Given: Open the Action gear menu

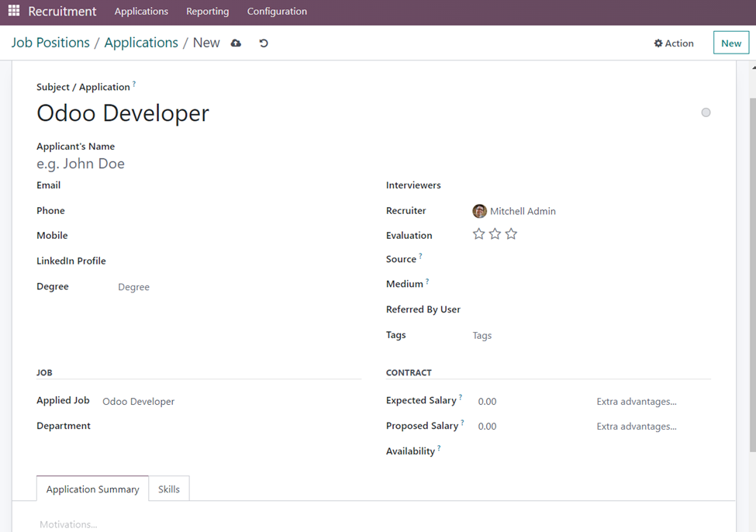Looking at the screenshot, I should click(x=674, y=43).
